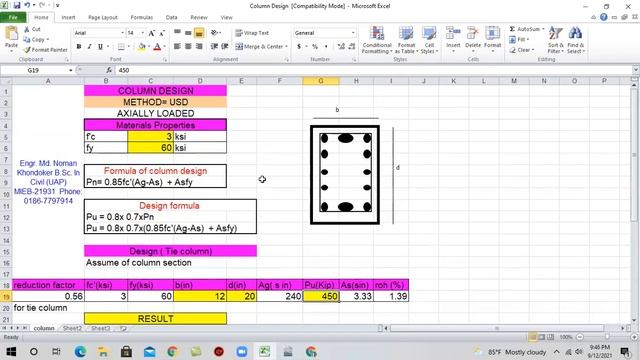Open the General number format dropdown
The image size is (640, 360).
(x=353, y=33)
